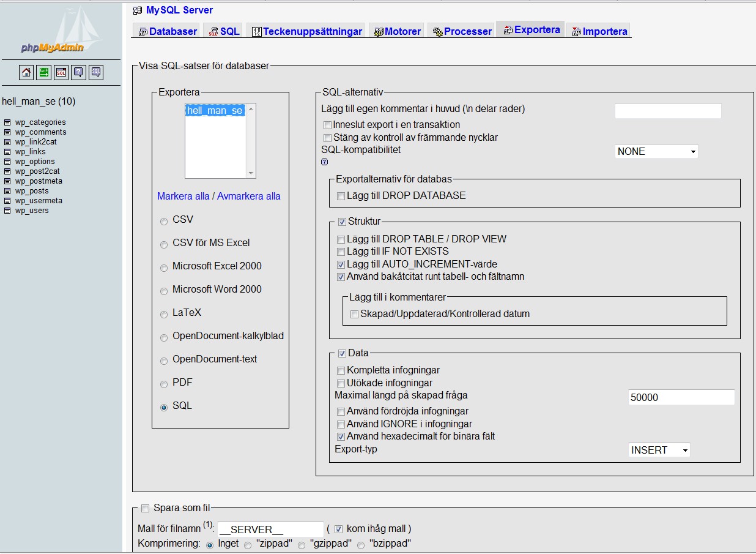The width and height of the screenshot is (756, 554).
Task: Click browse icon beside wp_comments
Action: coord(7,132)
